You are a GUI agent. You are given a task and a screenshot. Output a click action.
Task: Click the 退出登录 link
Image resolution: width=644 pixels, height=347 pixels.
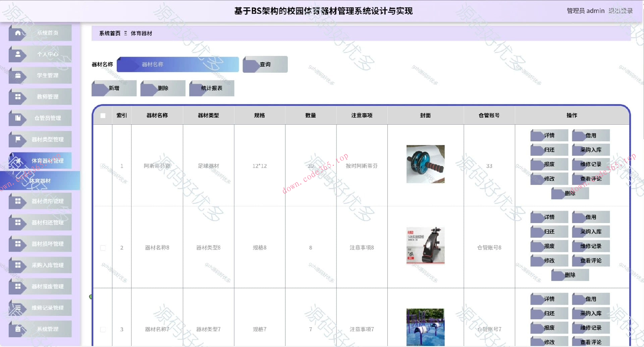pos(621,11)
